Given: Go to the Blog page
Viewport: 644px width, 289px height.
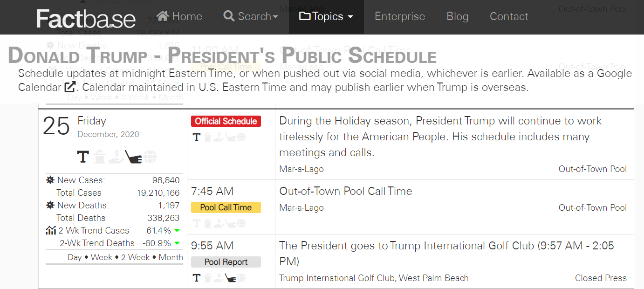Looking at the screenshot, I should coord(457,17).
